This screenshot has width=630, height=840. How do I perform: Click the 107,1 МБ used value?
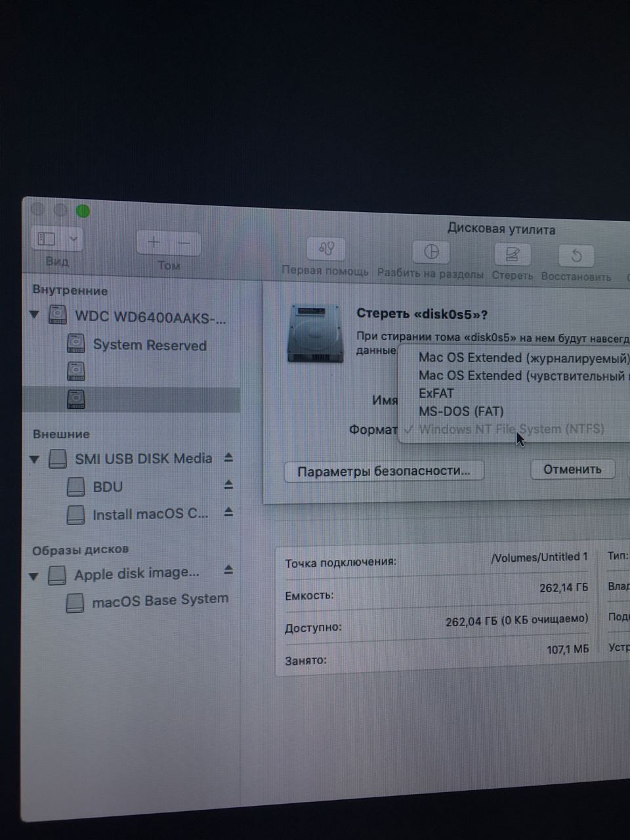point(568,650)
